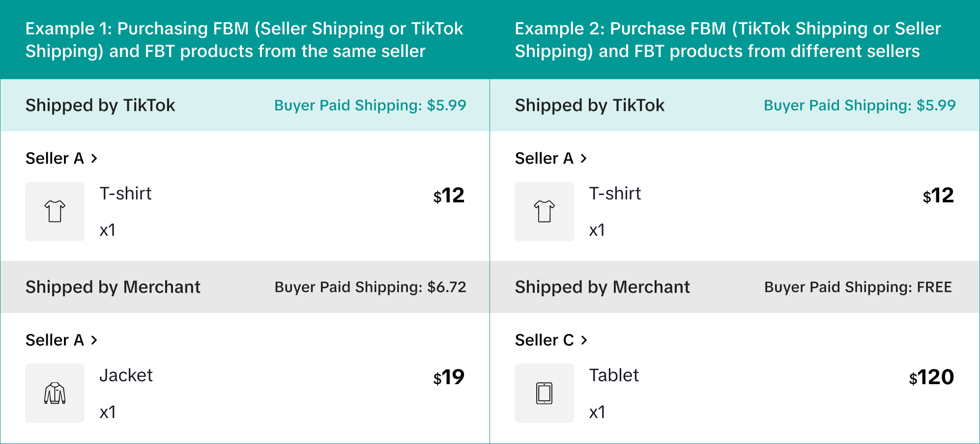Click the Jacket product icon
This screenshot has width=980, height=444.
click(x=55, y=393)
